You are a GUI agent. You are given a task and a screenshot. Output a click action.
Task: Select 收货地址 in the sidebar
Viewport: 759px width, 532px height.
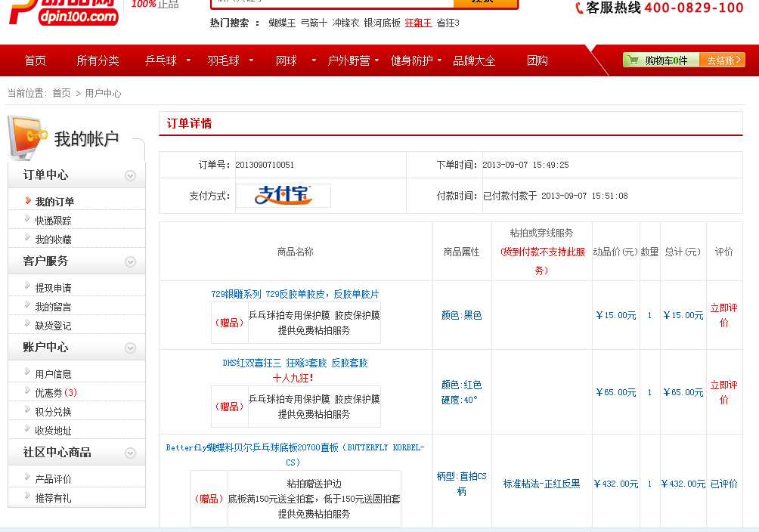(53, 431)
